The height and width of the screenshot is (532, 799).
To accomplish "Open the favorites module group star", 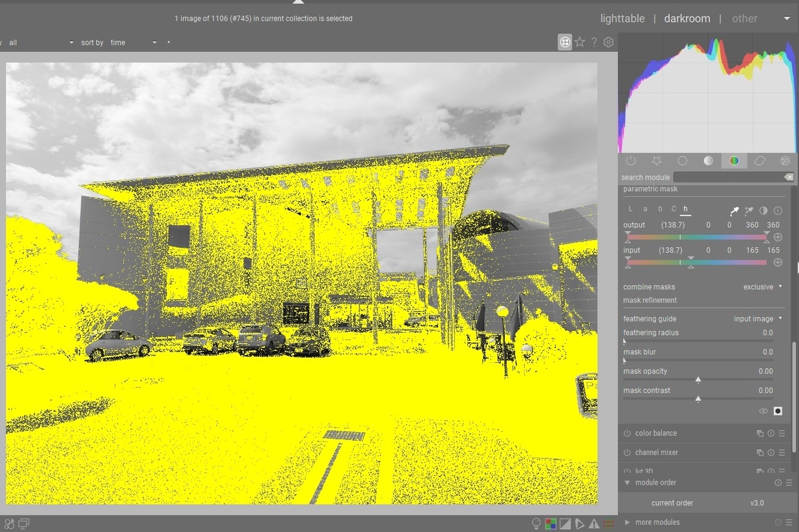I will 657,161.
